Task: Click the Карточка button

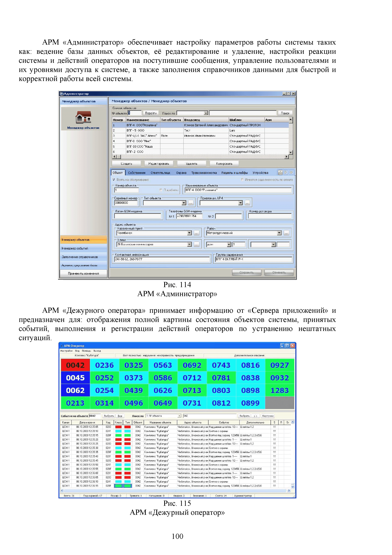Action: (268, 416)
